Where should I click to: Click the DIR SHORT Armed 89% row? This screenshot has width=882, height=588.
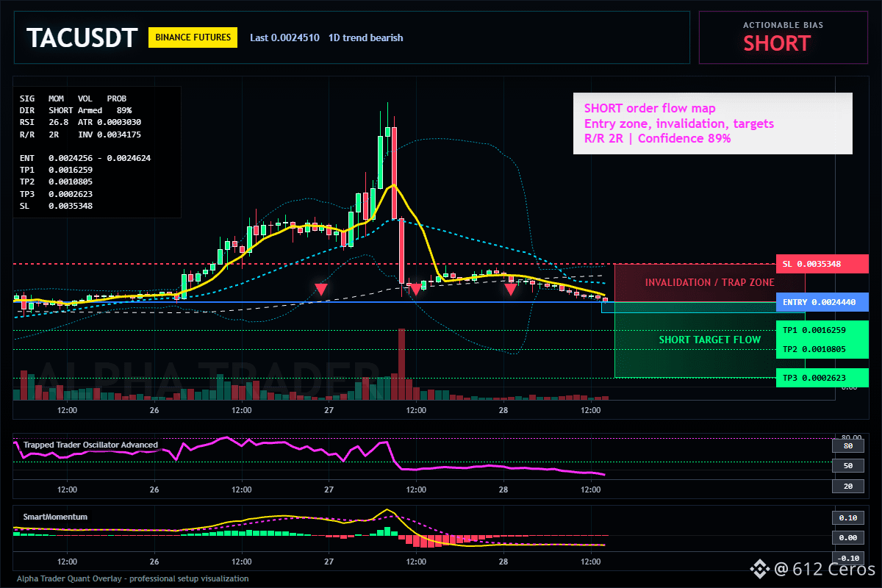pos(76,110)
